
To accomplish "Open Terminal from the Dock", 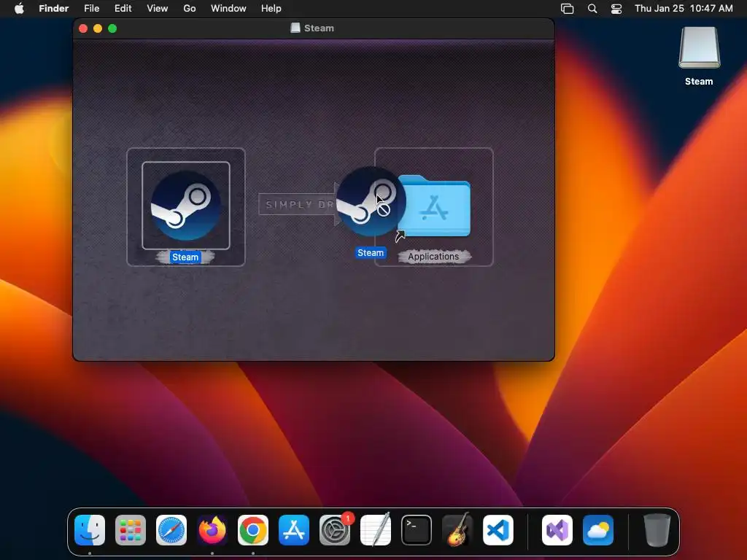I will pyautogui.click(x=417, y=530).
